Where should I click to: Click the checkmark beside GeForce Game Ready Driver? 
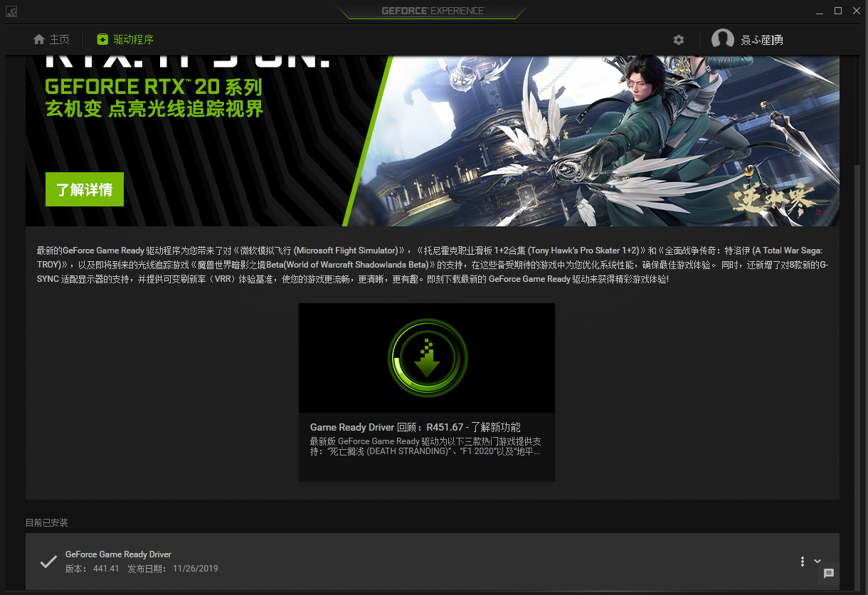point(48,562)
